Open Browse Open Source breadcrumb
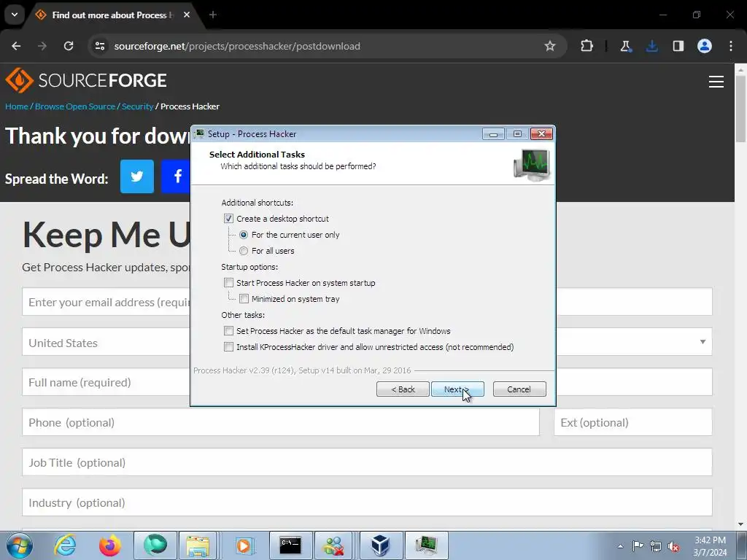The width and height of the screenshot is (747, 560). pyautogui.click(x=75, y=106)
